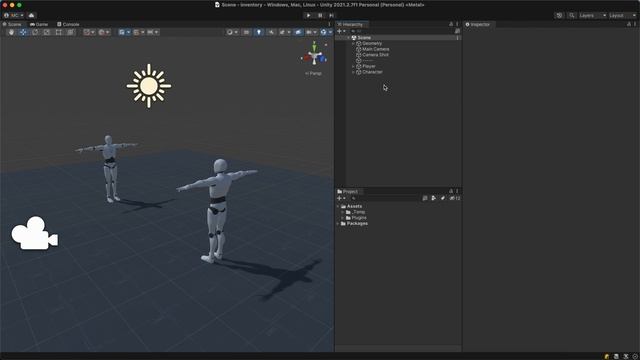Open the cloud services button
Image resolution: width=640 pixels, height=360 pixels.
pyautogui.click(x=31, y=16)
